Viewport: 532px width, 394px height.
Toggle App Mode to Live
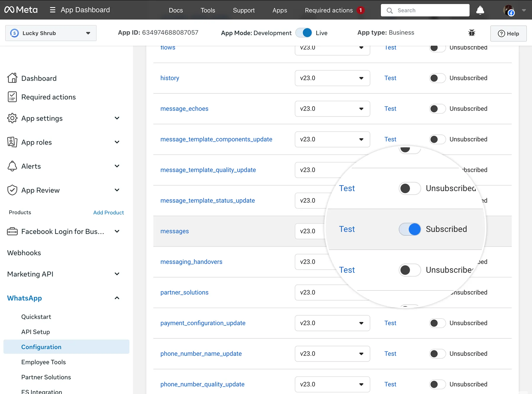pyautogui.click(x=304, y=33)
